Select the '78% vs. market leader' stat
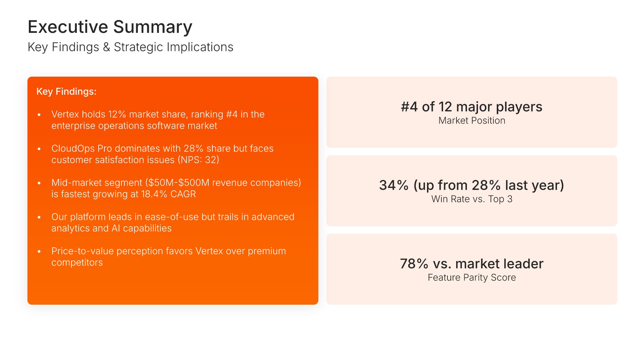 point(472,264)
